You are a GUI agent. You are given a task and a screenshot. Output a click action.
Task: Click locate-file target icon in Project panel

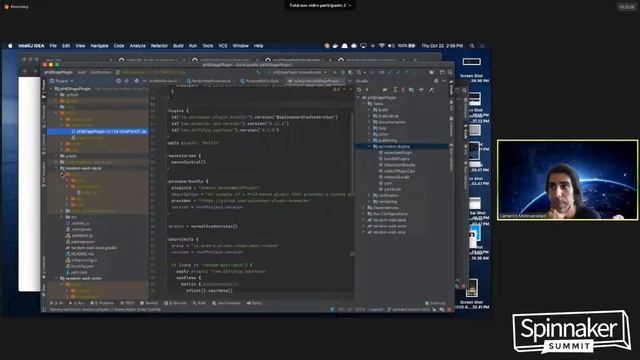click(118, 81)
